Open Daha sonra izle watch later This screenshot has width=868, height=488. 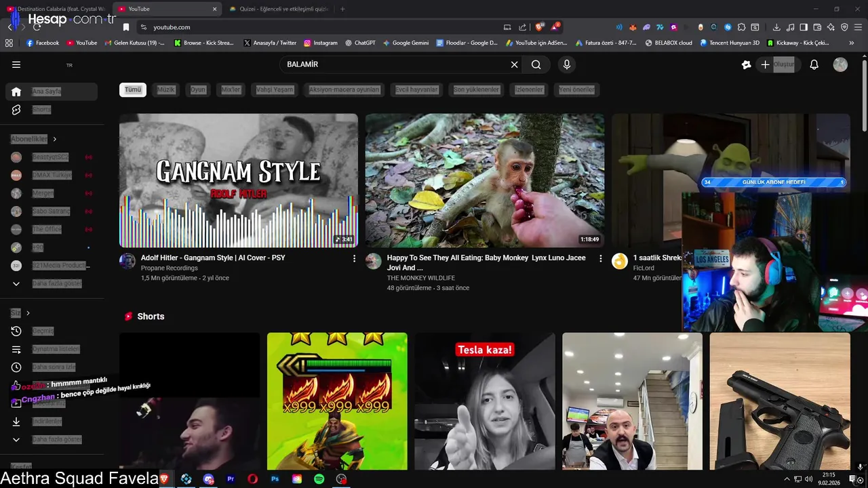tap(52, 367)
